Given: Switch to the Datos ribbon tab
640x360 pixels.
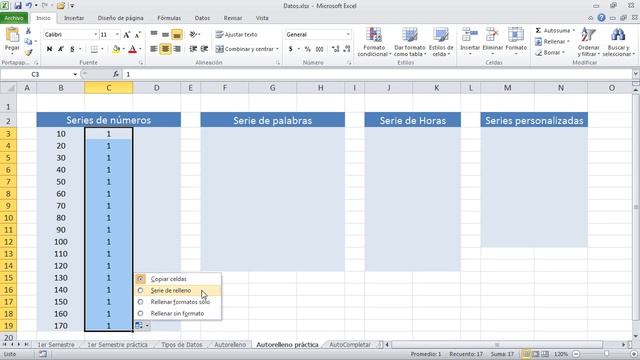Looking at the screenshot, I should point(202,18).
